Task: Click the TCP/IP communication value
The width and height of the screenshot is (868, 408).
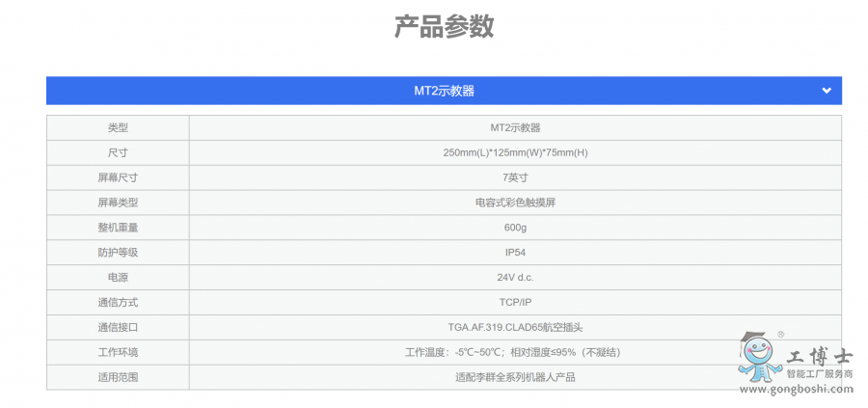Action: 515,302
